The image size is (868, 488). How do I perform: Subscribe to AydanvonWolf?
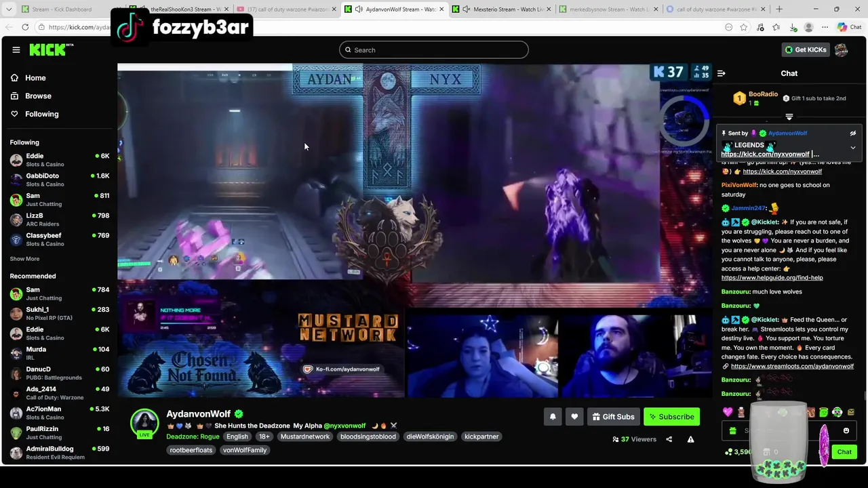671,417
